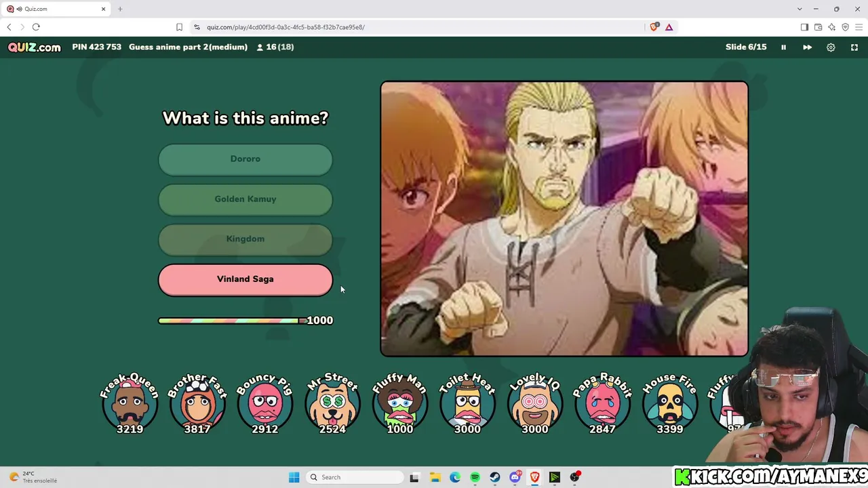Click the Fluffy Man player avatar
This screenshot has height=488, width=868.
click(400, 403)
